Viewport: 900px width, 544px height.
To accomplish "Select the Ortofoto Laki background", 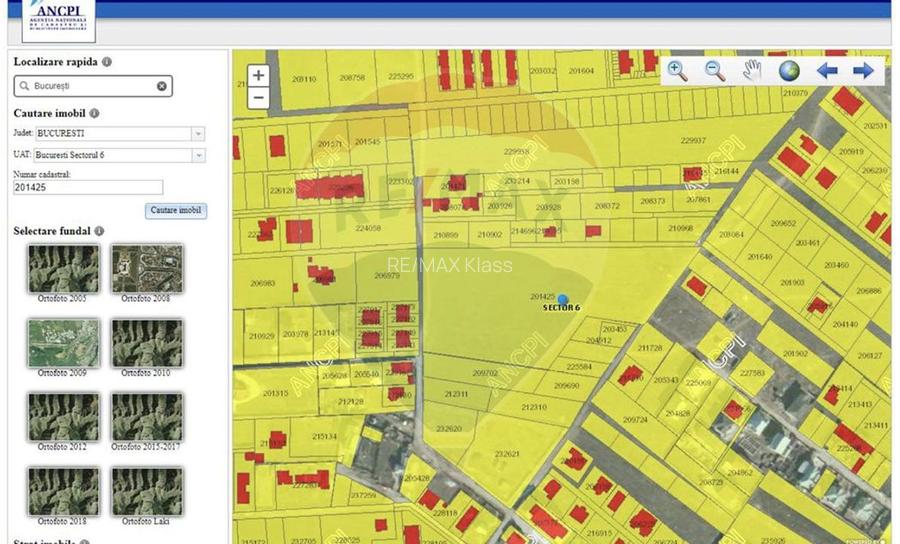I will [x=147, y=492].
